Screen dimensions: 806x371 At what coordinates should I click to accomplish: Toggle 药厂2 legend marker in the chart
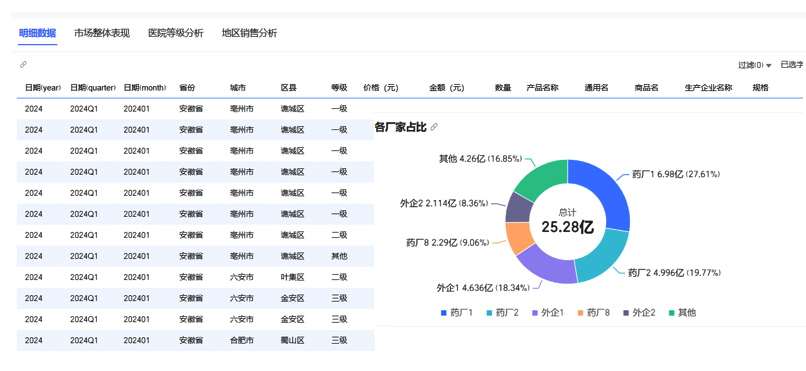(489, 312)
